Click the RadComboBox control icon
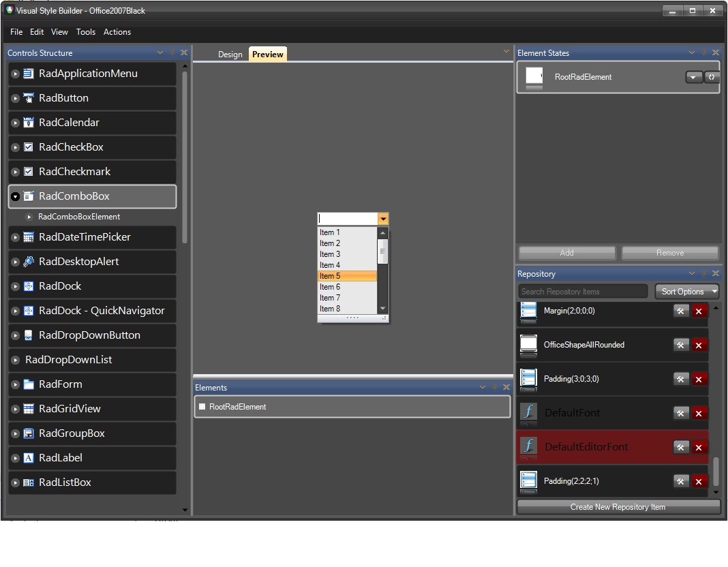The height and width of the screenshot is (567, 728). [x=29, y=197]
